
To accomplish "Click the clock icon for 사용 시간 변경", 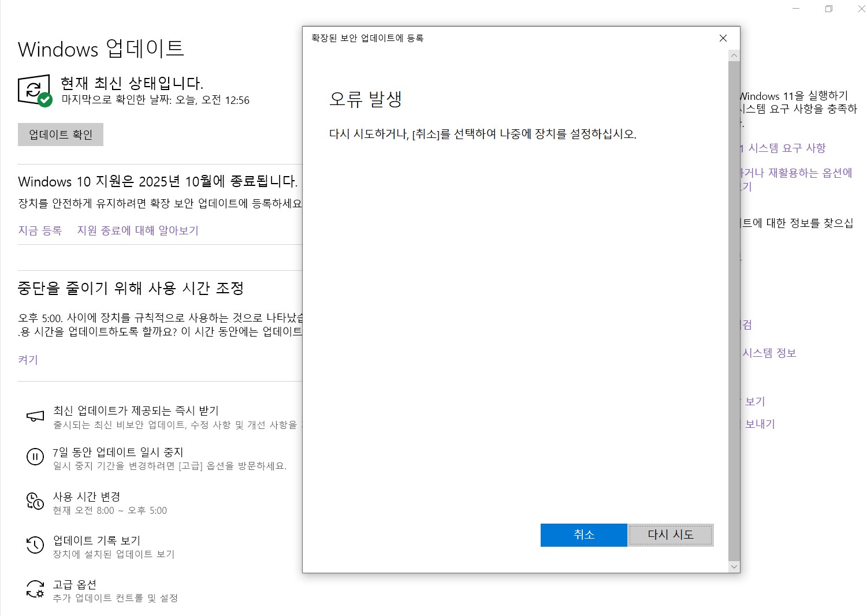I will [35, 501].
